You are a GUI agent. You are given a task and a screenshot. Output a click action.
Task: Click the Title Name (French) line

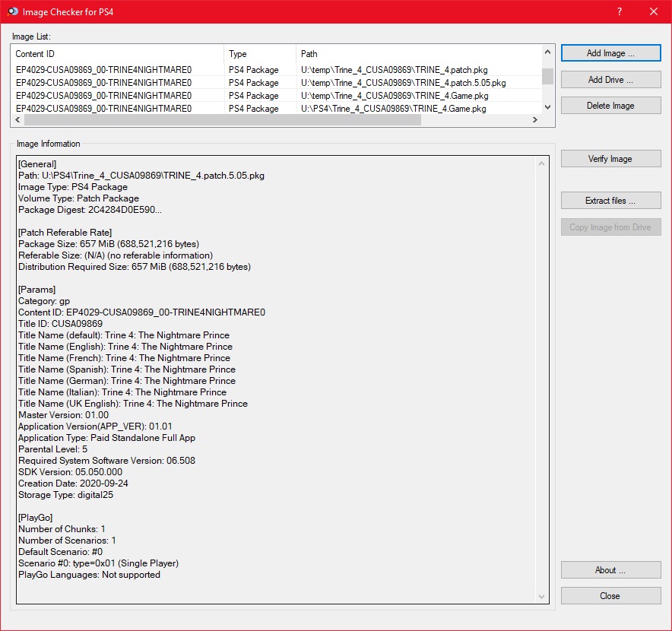[124, 358]
